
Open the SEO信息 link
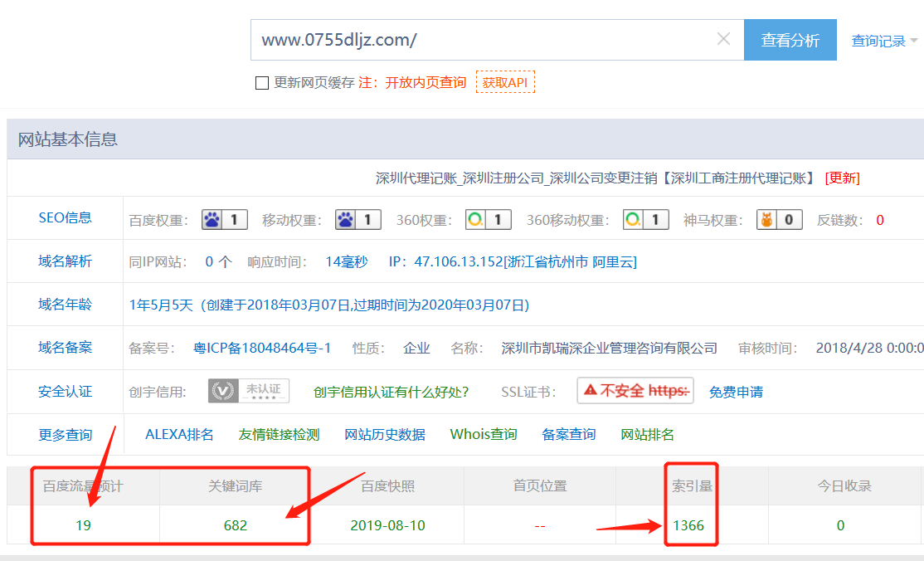[65, 217]
